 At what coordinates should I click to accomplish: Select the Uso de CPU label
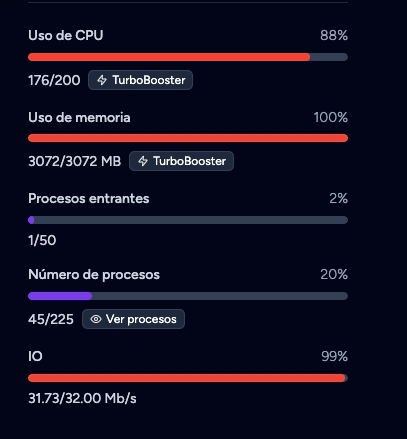tap(66, 35)
